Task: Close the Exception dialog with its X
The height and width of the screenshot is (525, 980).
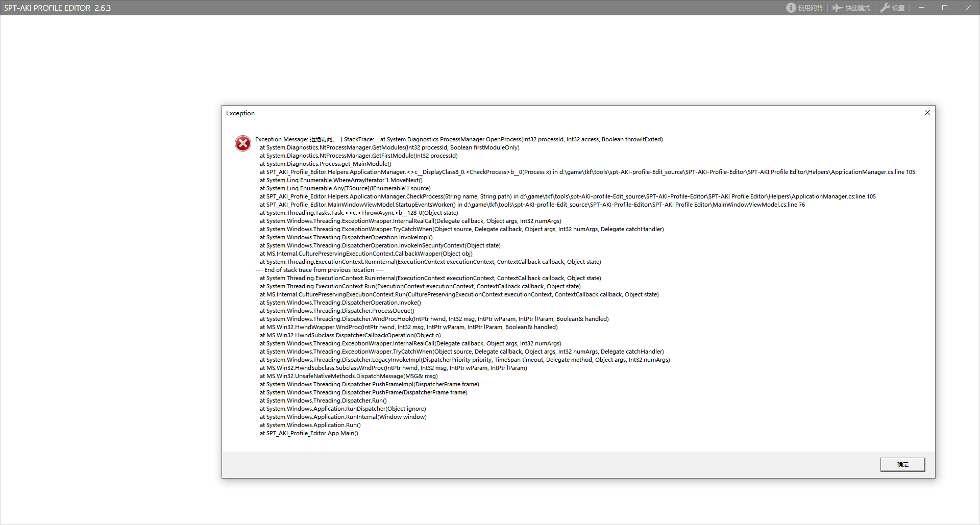Action: 927,113
